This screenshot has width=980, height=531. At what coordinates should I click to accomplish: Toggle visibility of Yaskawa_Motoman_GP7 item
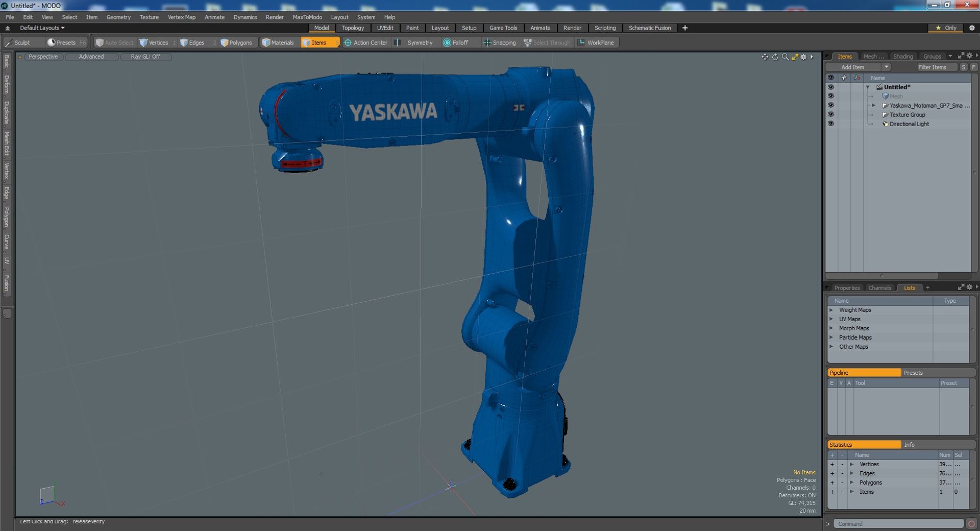(831, 106)
